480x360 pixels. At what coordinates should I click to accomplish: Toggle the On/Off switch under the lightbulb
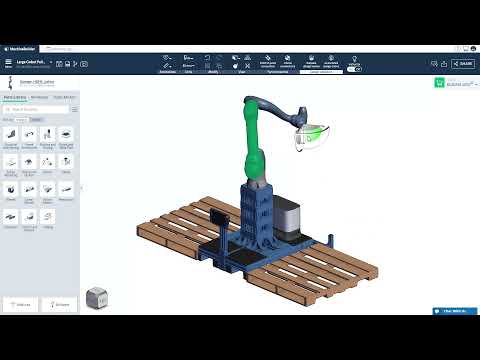(x=354, y=69)
